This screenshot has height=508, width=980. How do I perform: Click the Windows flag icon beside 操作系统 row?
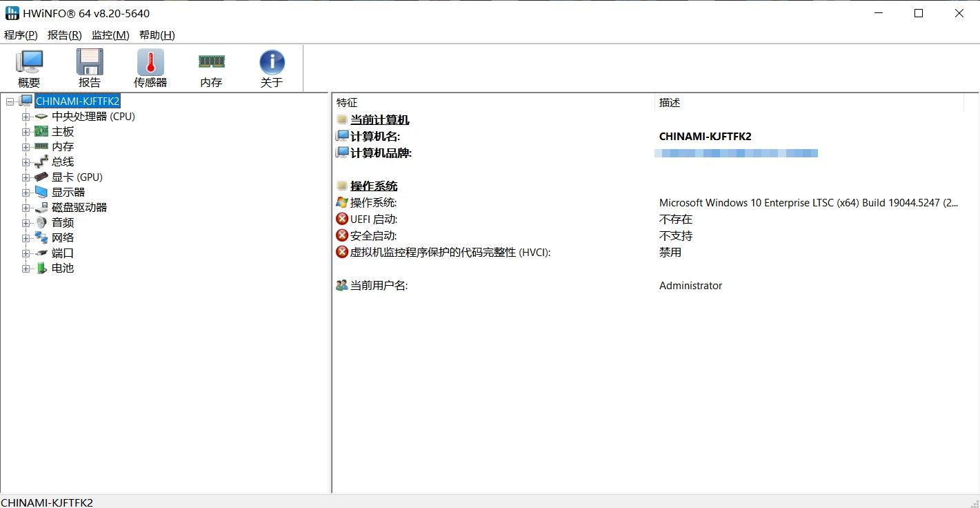point(342,203)
